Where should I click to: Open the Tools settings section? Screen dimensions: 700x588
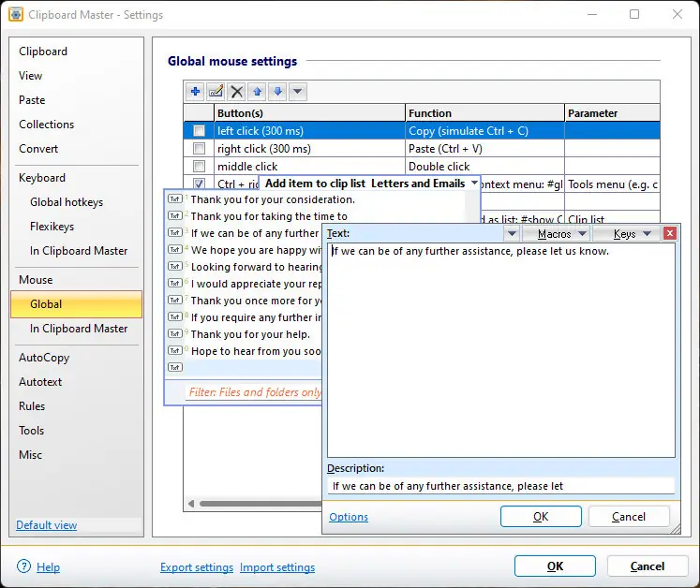pyautogui.click(x=31, y=431)
